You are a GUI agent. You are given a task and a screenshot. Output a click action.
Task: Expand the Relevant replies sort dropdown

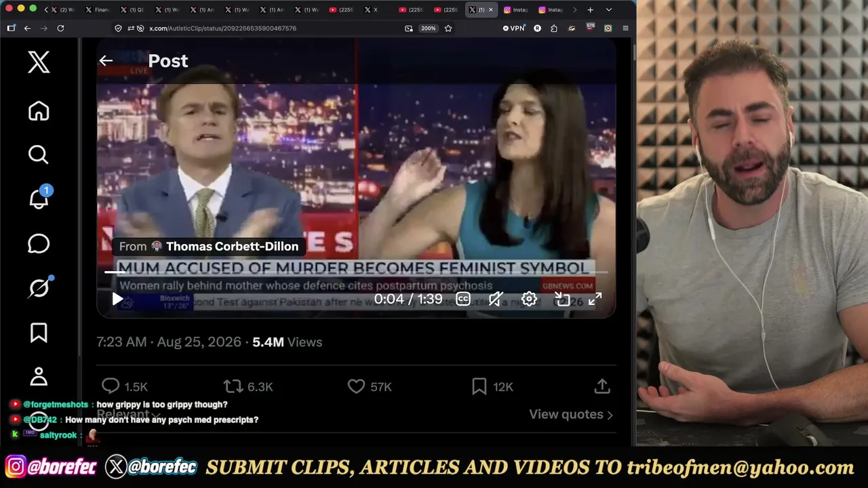point(129,414)
